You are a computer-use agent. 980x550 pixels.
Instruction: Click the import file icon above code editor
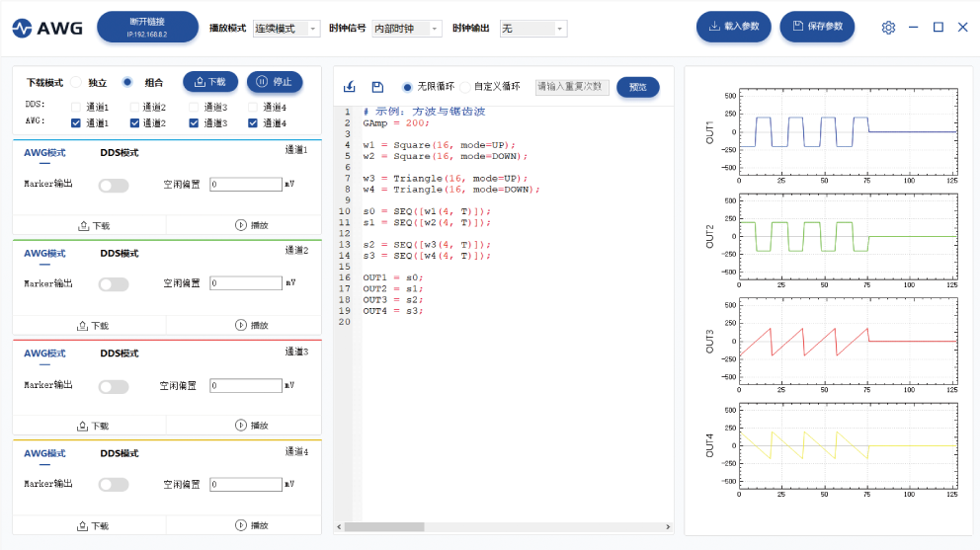click(x=350, y=87)
